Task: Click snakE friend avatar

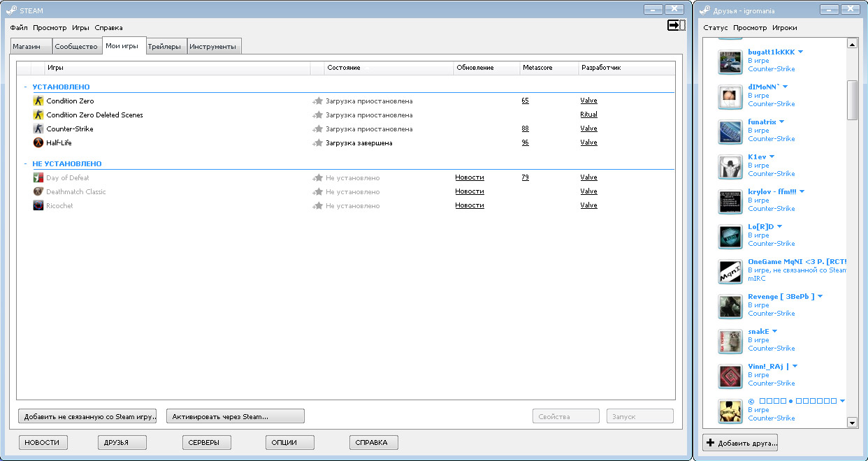Action: 730,342
